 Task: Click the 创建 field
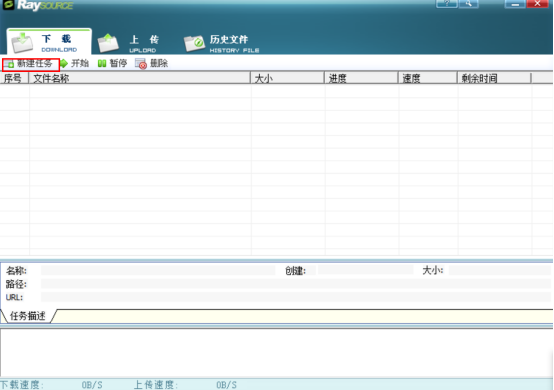(x=365, y=270)
